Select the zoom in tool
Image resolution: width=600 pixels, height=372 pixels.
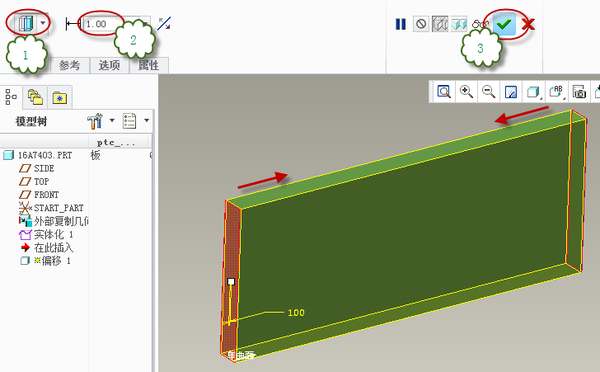click(466, 92)
